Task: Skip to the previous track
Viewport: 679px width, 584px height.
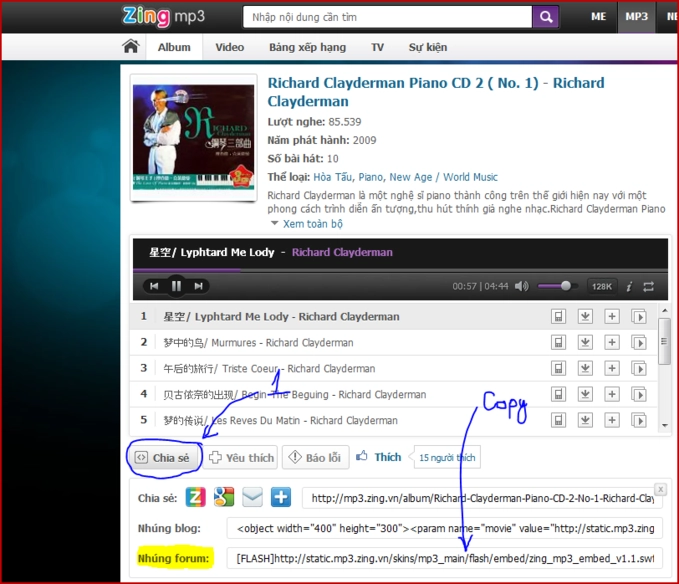Action: coord(154,286)
